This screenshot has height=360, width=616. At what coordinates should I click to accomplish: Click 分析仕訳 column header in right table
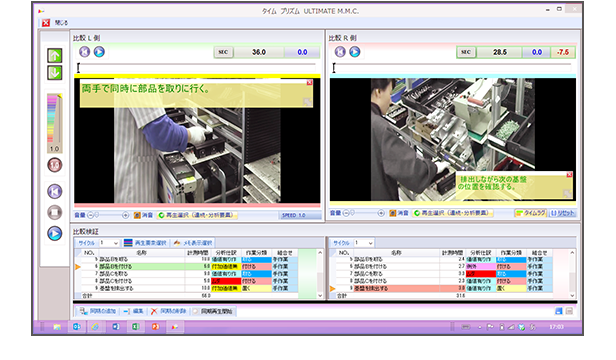point(480,253)
